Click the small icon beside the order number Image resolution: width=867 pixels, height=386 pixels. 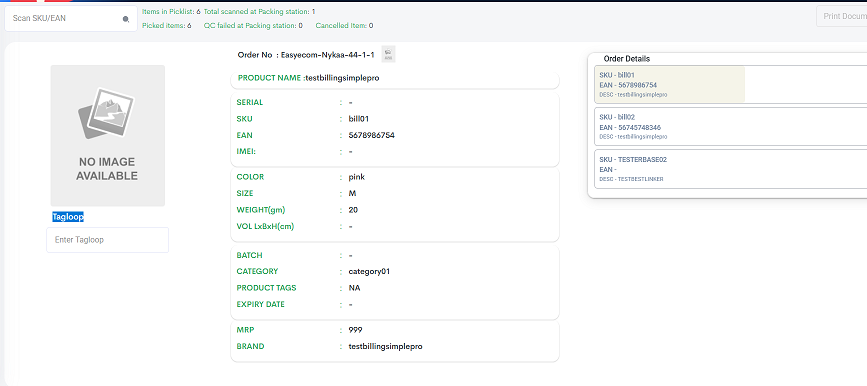388,54
